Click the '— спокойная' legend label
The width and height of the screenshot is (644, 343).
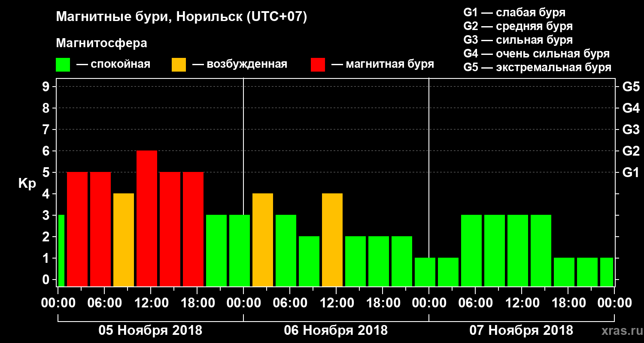113,65
